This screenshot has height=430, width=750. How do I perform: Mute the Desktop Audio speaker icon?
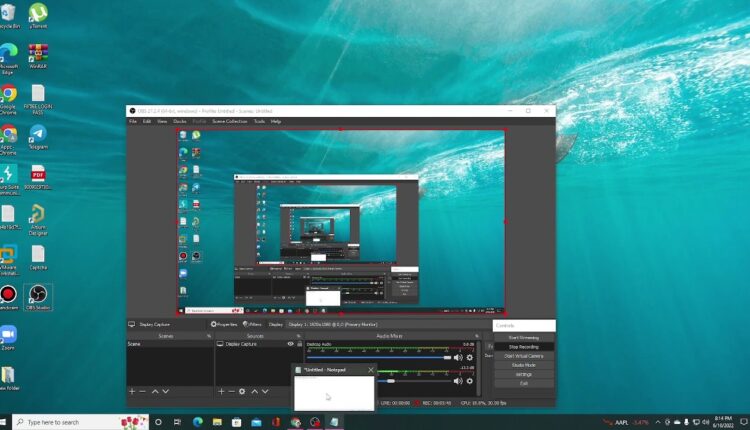(458, 357)
